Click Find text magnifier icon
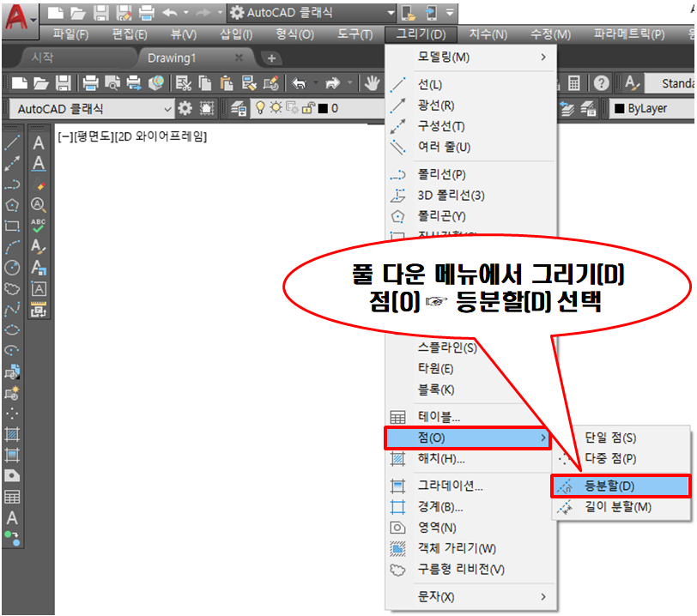Screen dimensions: 697x616 [39, 205]
